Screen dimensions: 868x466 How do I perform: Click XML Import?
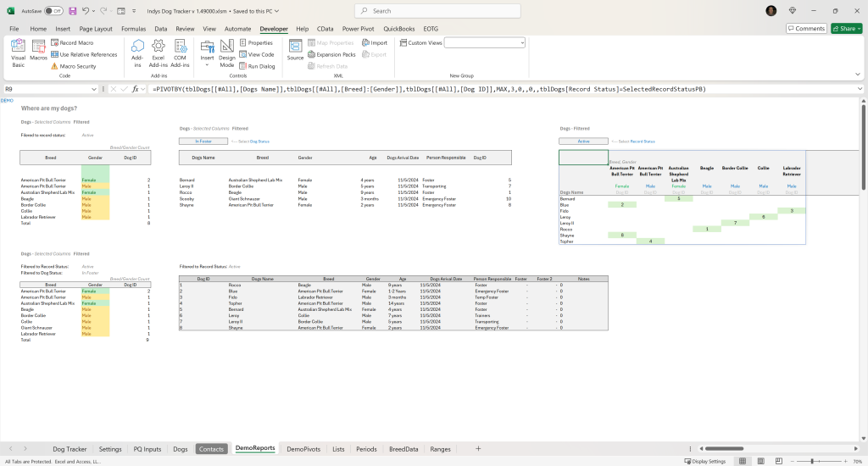375,42
